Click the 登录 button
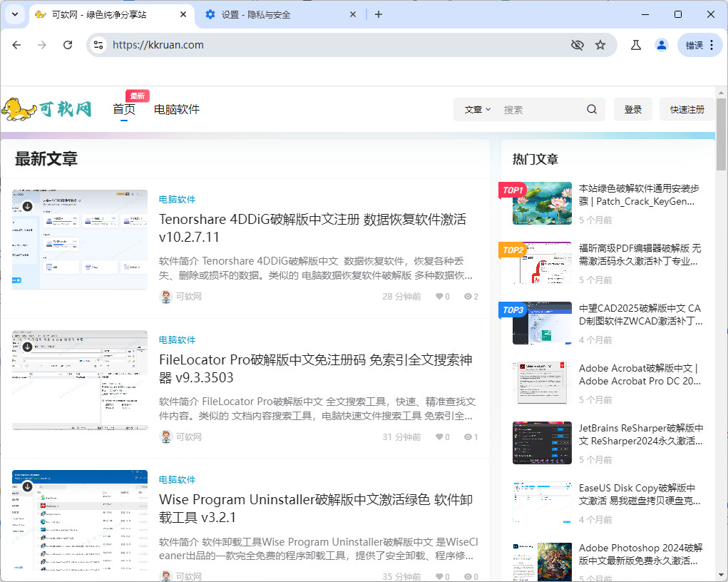 [633, 110]
